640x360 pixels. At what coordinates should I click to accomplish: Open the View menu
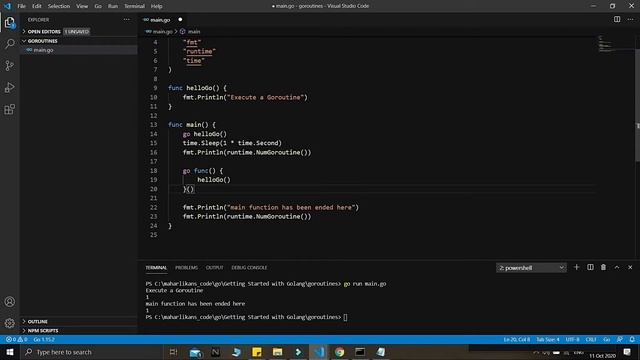82,6
